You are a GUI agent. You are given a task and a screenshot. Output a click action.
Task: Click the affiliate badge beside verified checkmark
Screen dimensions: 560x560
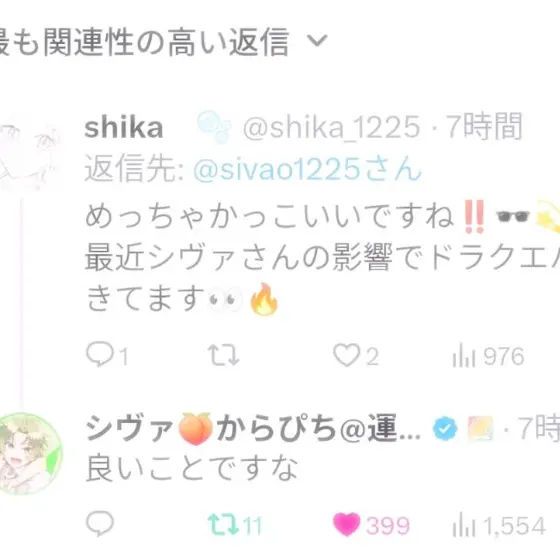point(481,429)
